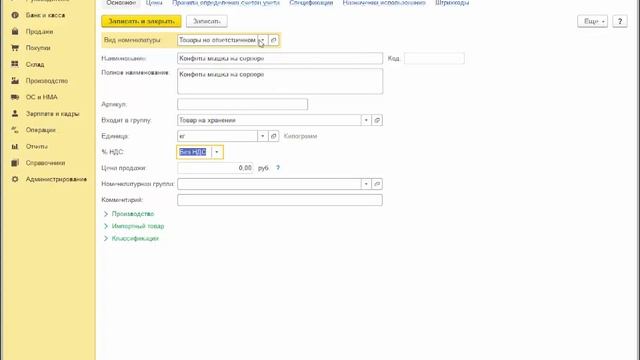
Task: Open the Номенклатурная группа dropdown arrow
Action: tap(366, 184)
